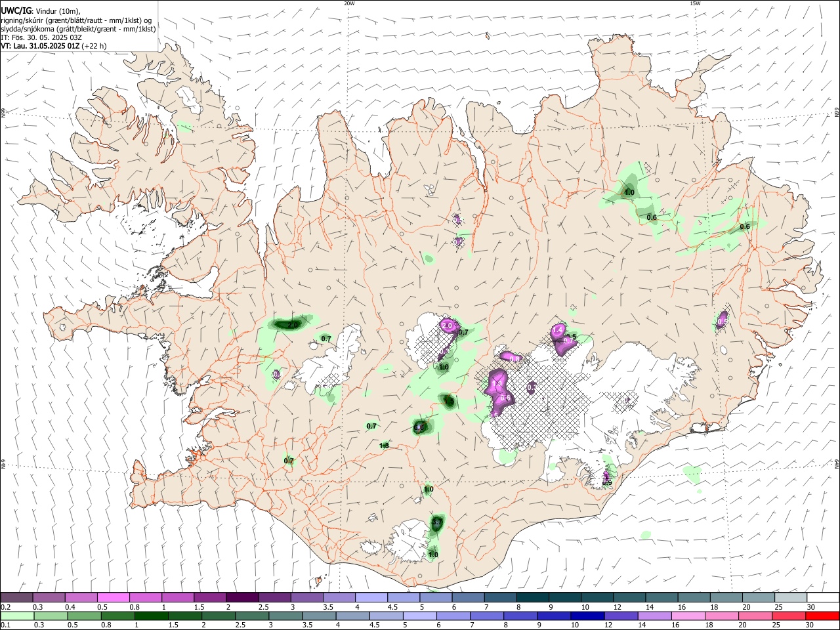Click the 1.3 precipitation value on the map

[384, 446]
